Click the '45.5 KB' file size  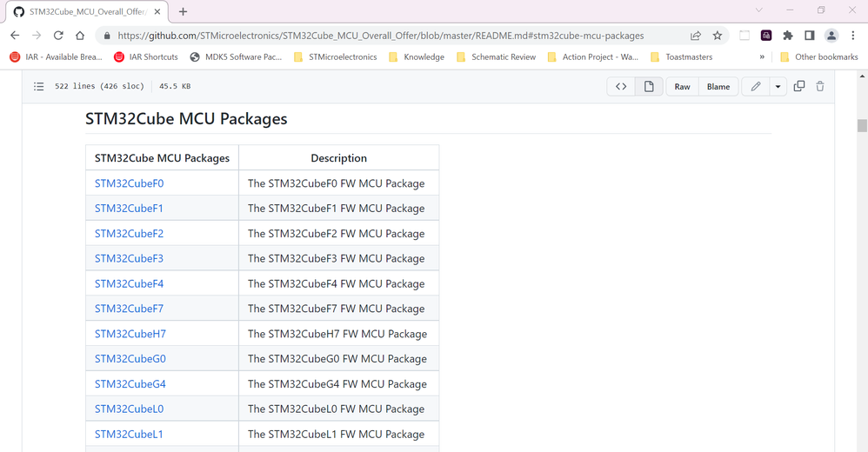(175, 86)
